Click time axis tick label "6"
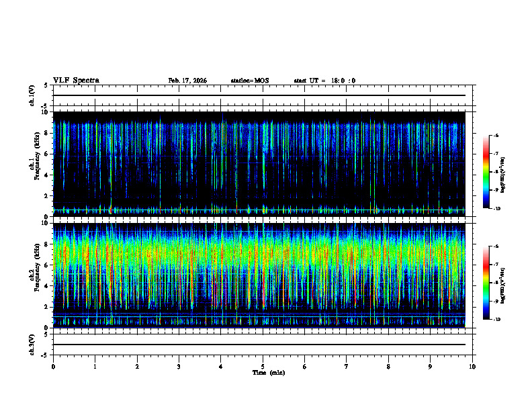Image resolution: width=532 pixels, height=411 pixels. (x=305, y=367)
